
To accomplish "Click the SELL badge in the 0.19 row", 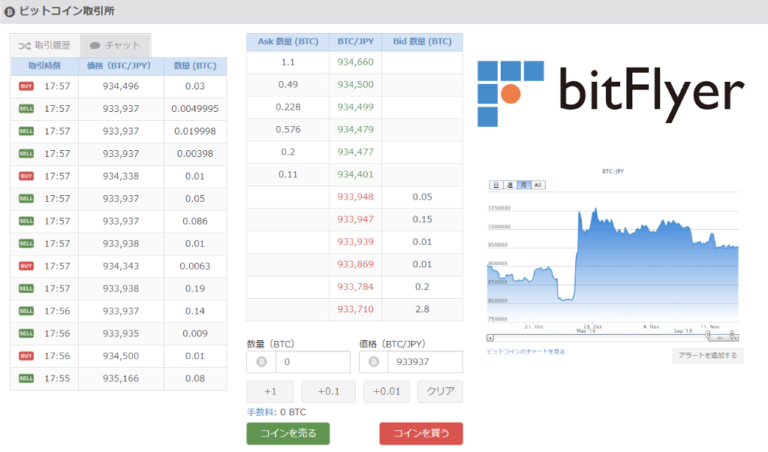I will [x=26, y=289].
